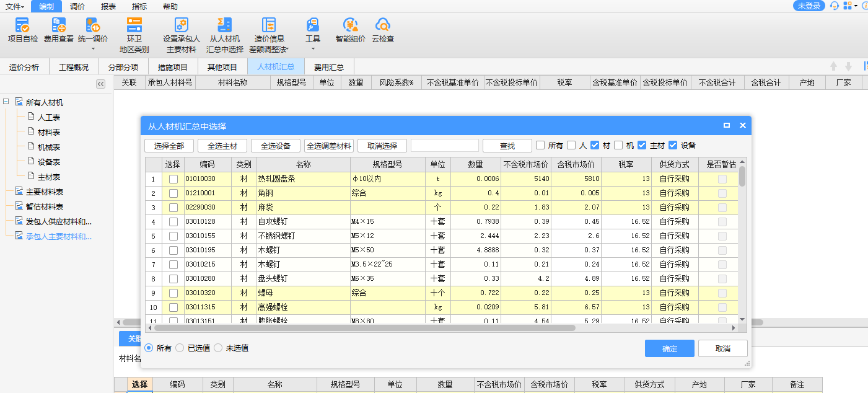Uncheck the 设备 filter checkbox
Image resolution: width=868 pixels, height=393 pixels.
(x=673, y=145)
